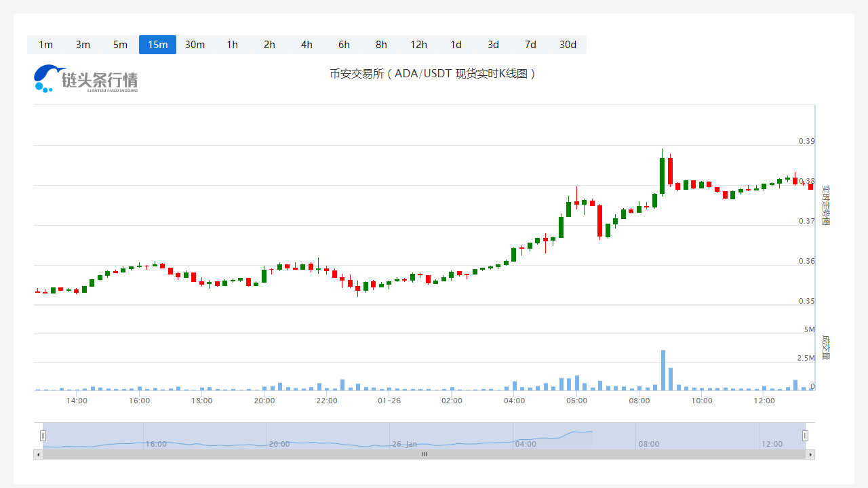Click the chart title ADA/USDT 现货实时K线图
This screenshot has height=488, width=868.
(x=433, y=74)
